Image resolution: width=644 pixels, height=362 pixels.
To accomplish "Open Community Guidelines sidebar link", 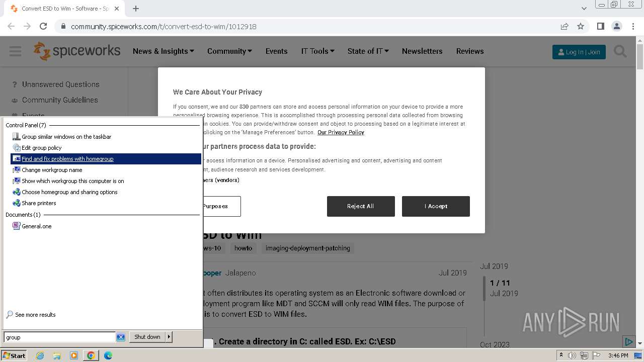I will coord(60,100).
